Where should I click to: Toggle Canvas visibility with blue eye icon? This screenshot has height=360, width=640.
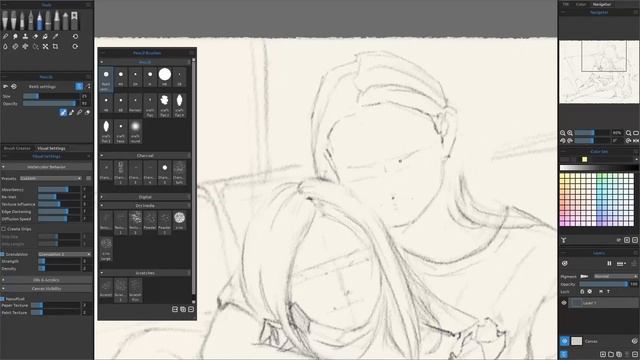(564, 341)
